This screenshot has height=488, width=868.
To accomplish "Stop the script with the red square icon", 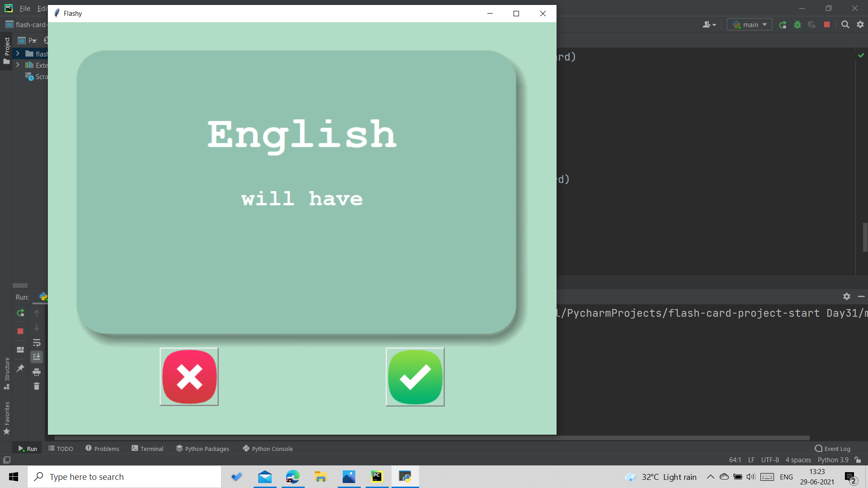I will [20, 331].
